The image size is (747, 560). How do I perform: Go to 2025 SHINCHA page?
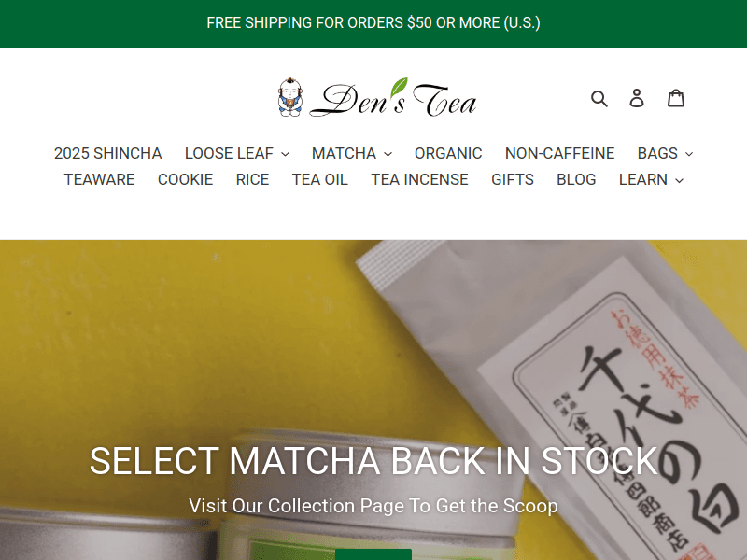tap(107, 153)
